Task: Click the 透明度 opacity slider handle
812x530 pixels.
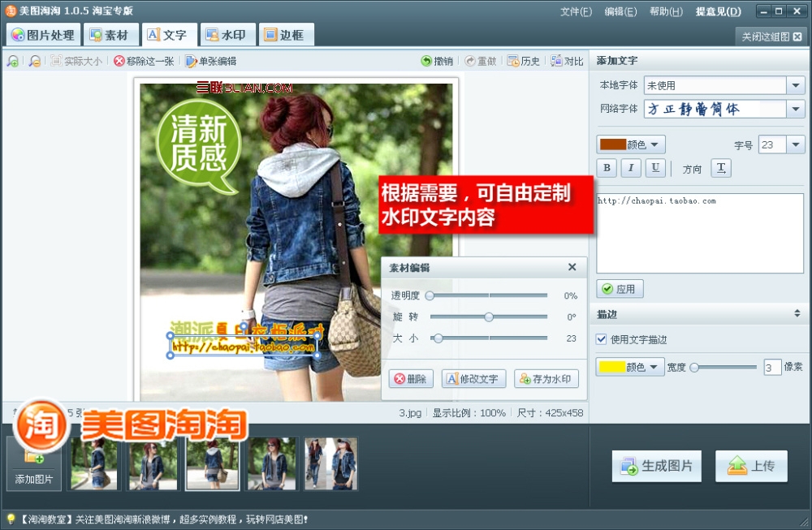Action: tap(430, 295)
